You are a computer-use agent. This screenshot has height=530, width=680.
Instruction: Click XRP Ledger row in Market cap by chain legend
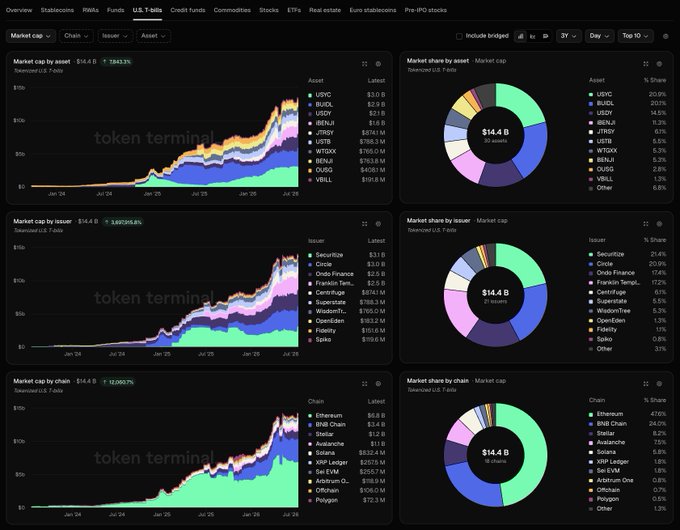[347, 462]
